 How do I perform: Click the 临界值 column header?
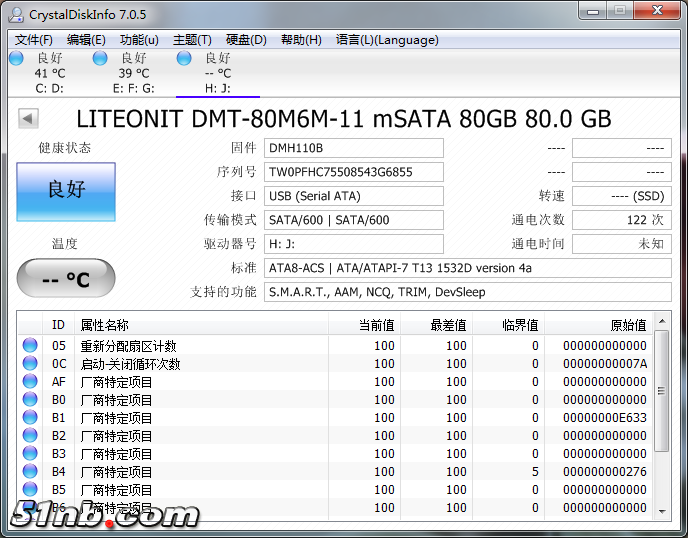pos(509,325)
